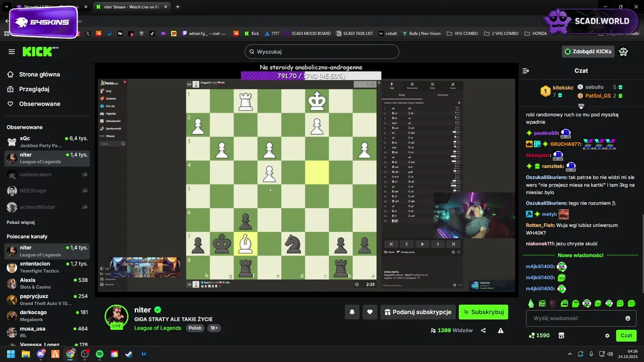This screenshot has width=644, height=362.
Task: Click the 1590 channel points balance
Action: click(539, 335)
